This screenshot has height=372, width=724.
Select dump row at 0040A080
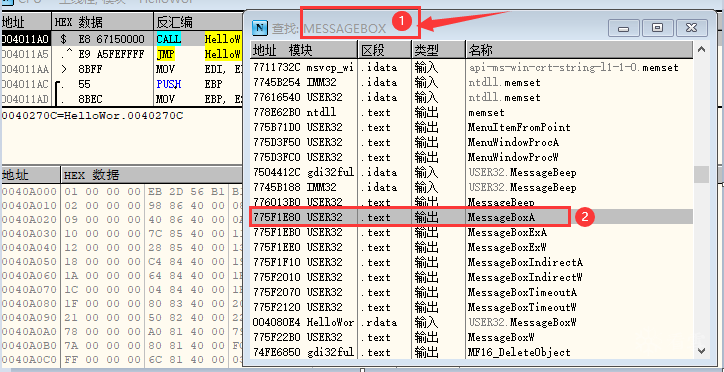(121, 304)
